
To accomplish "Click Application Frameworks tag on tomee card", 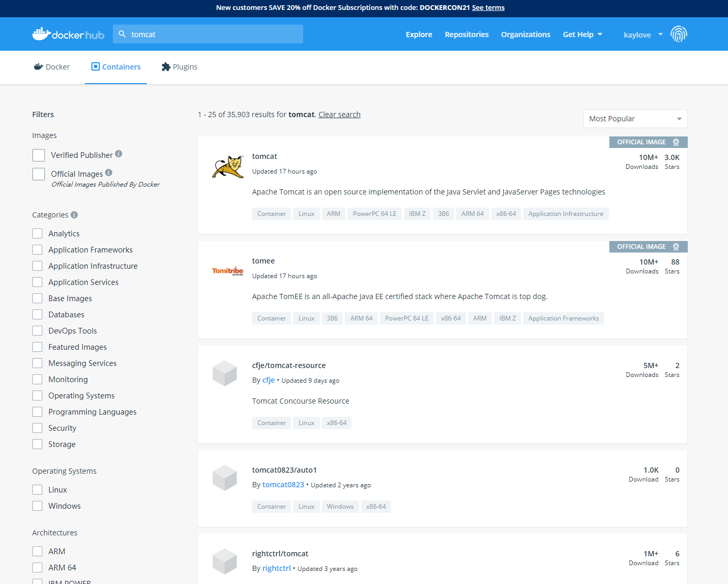I will 563,318.
